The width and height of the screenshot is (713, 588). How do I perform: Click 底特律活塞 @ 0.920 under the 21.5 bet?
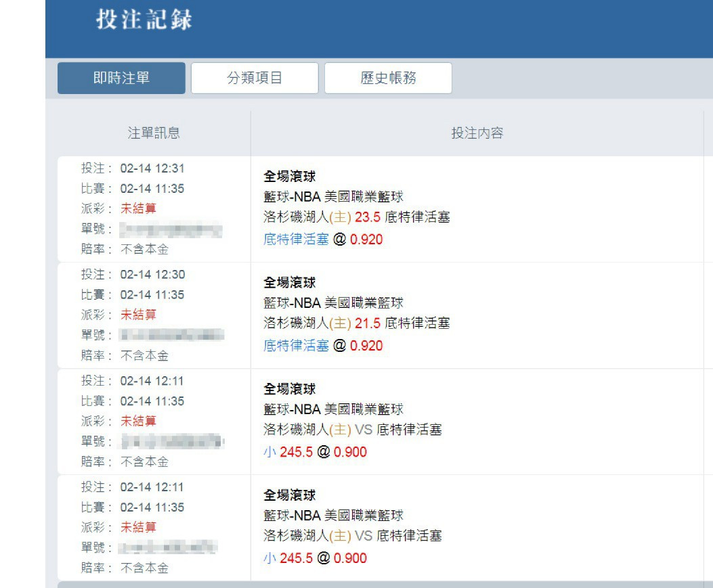click(x=323, y=346)
